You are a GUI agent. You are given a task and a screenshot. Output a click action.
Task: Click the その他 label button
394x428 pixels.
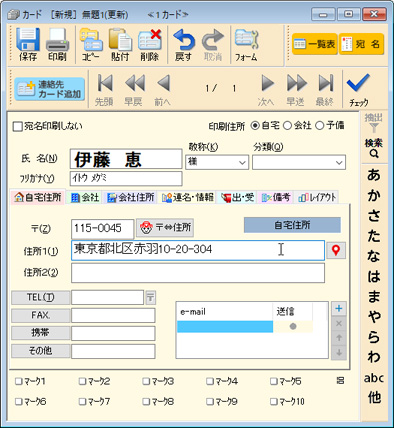click(x=41, y=351)
